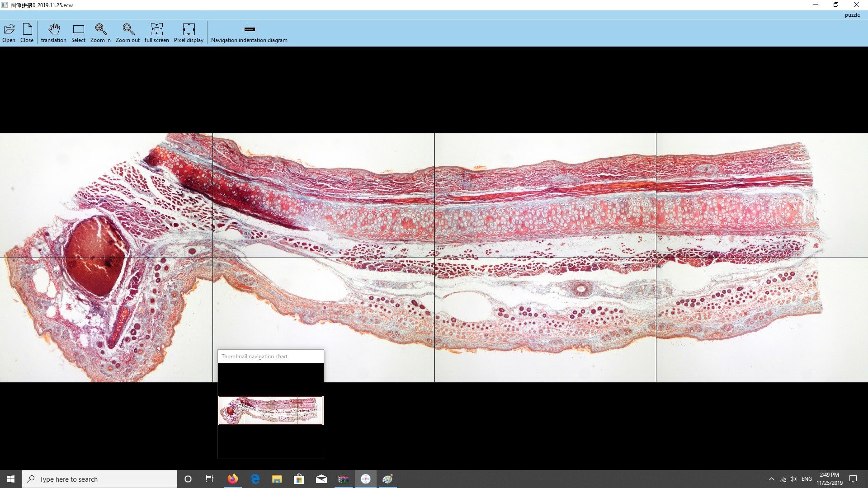
Task: Open the clock showing 2:49 PM
Action: [829, 479]
